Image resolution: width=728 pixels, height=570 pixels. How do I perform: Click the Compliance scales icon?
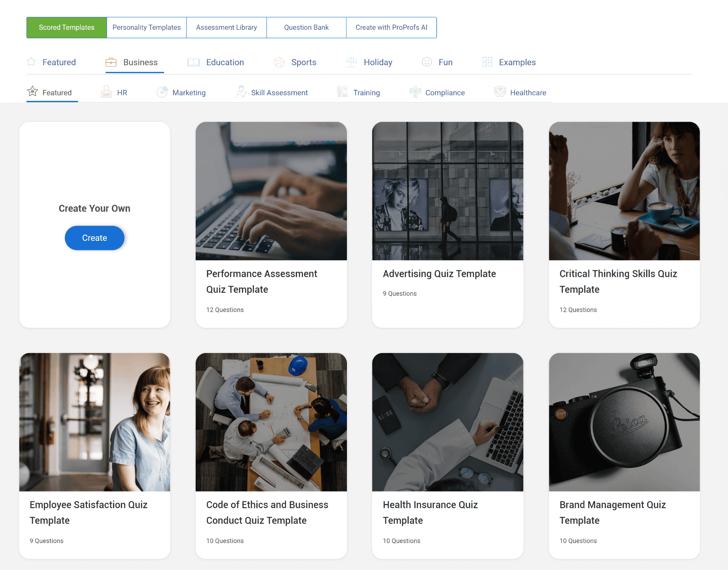[x=415, y=92]
